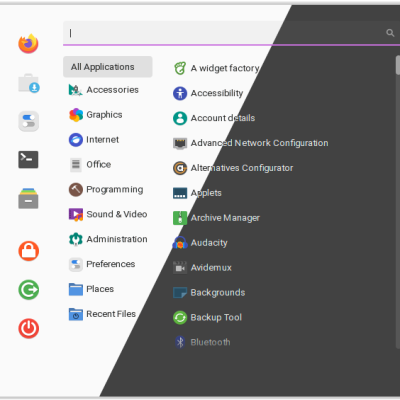Click the Sound & Video category icon
This screenshot has width=400, height=400.
point(76,214)
